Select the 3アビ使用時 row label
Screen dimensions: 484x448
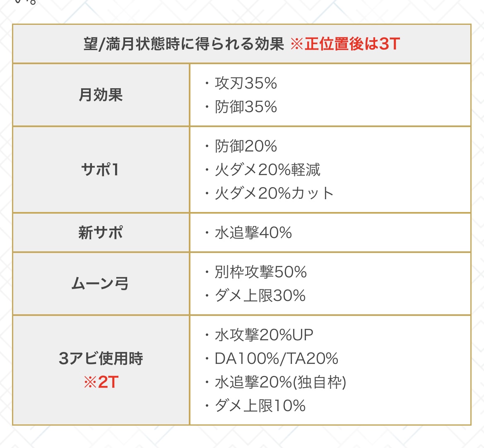pyautogui.click(x=101, y=359)
